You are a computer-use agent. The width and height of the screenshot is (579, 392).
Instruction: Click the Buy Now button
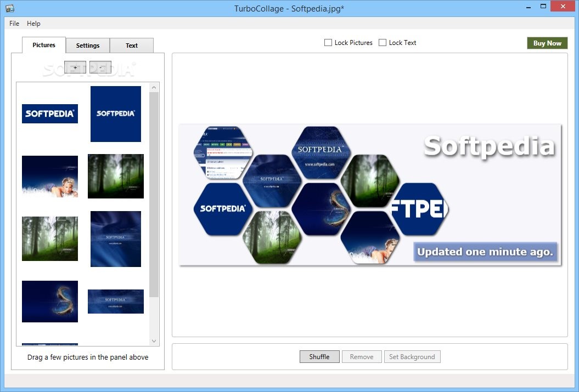coord(547,43)
